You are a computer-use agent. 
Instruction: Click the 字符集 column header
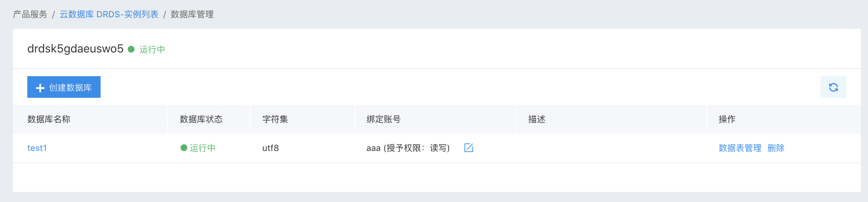[x=275, y=119]
